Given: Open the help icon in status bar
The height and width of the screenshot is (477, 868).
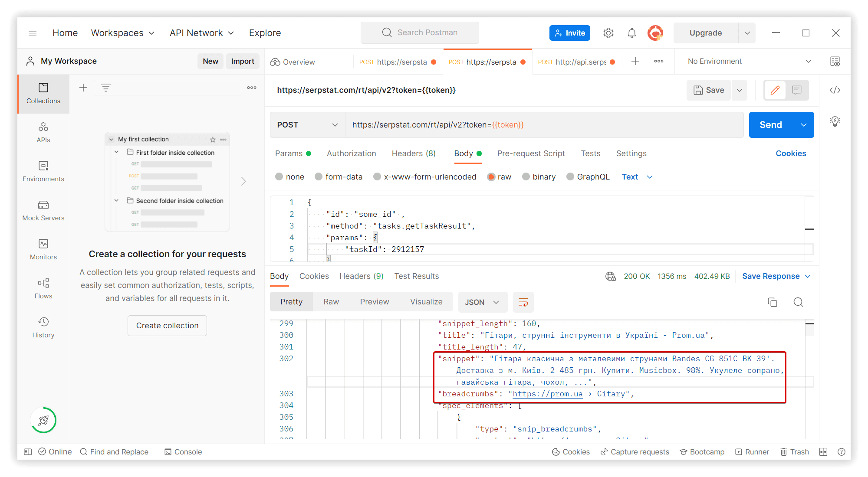Looking at the screenshot, I should (x=842, y=452).
